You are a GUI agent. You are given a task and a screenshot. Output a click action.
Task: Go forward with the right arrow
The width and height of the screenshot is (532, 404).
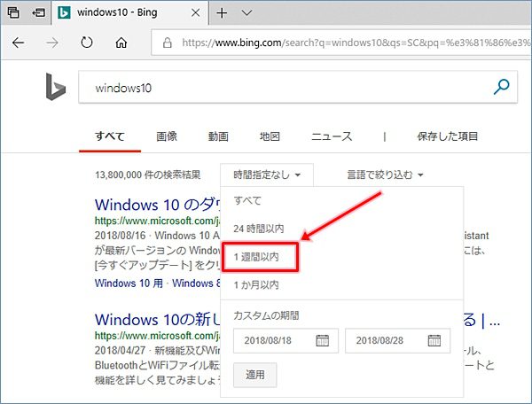[x=52, y=43]
